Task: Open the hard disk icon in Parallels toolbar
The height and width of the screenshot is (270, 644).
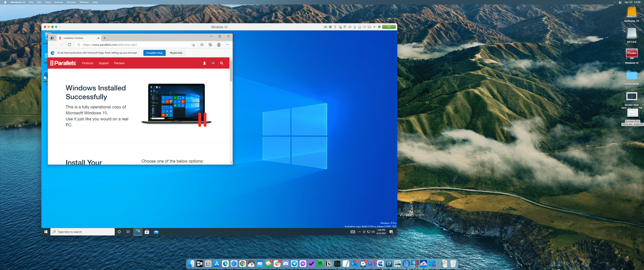Action: (x=359, y=27)
